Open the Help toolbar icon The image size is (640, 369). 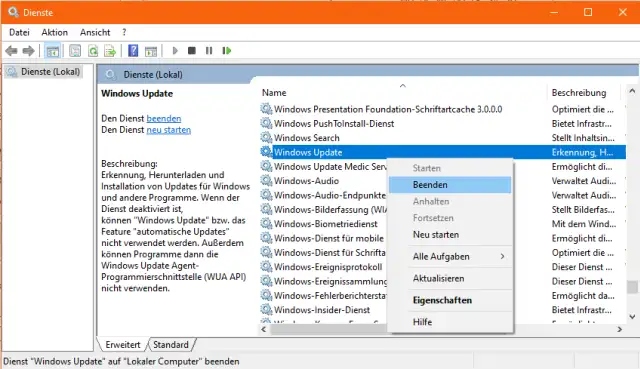pyautogui.click(x=133, y=51)
